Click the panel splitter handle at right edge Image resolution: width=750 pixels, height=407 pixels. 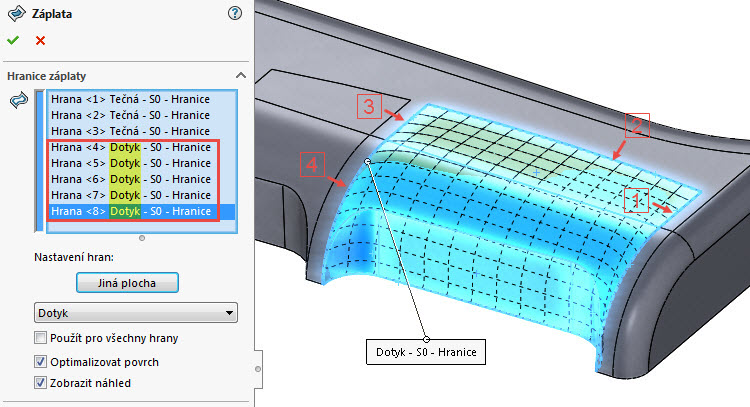[x=258, y=369]
